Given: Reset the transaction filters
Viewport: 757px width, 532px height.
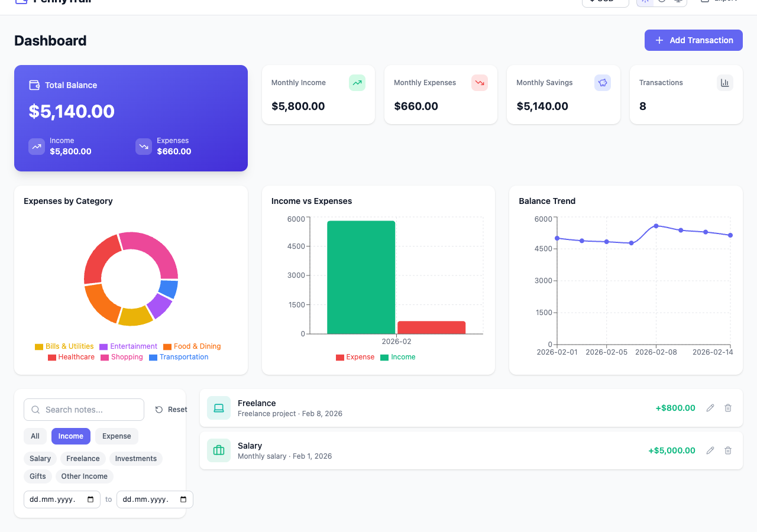Looking at the screenshot, I should pos(171,410).
